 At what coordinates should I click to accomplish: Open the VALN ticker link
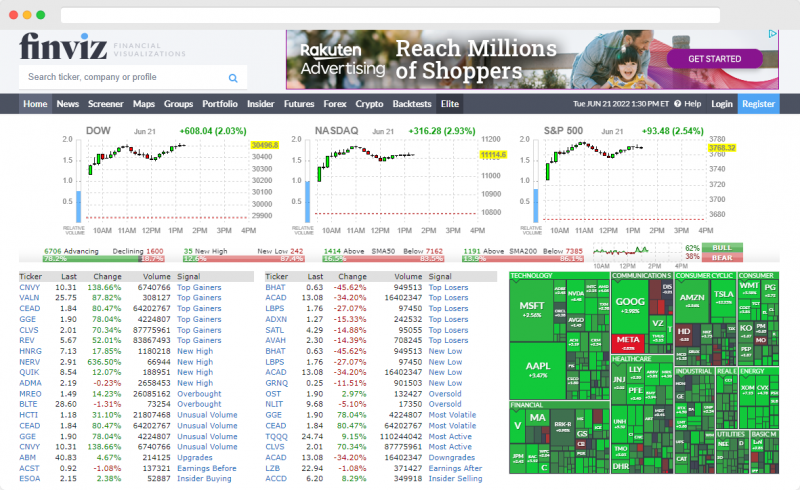tap(29, 298)
